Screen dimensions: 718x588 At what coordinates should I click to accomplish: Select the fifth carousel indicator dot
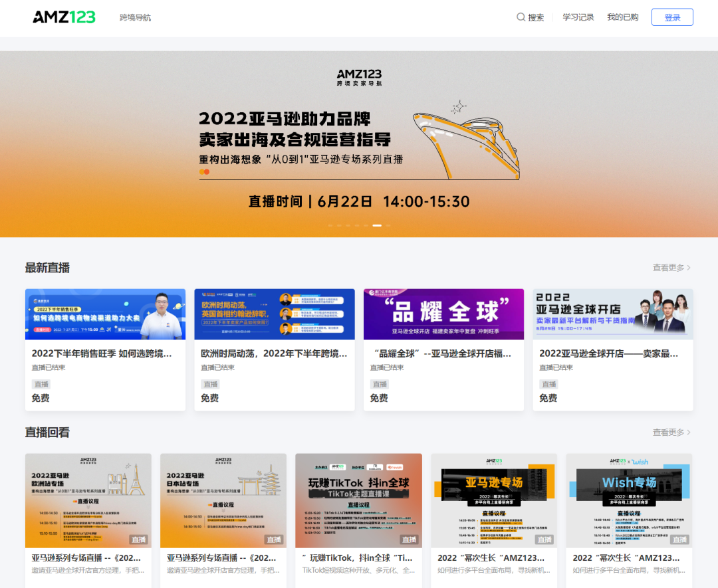(366, 225)
